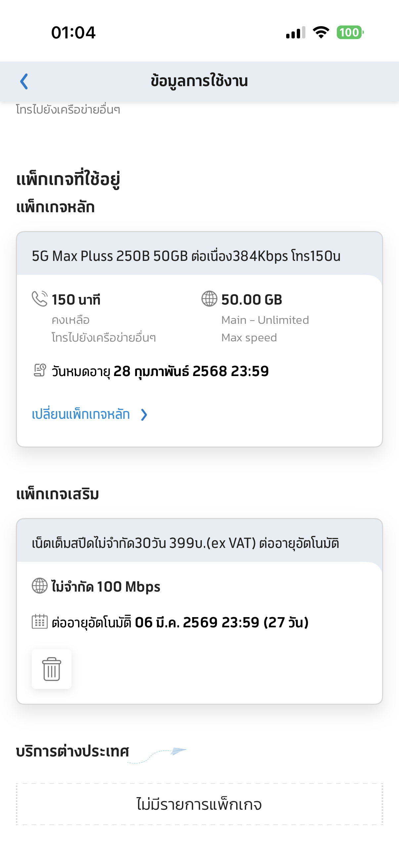This screenshot has width=399, height=868.
Task: Tap the battery indicator in status bar
Action: (349, 33)
